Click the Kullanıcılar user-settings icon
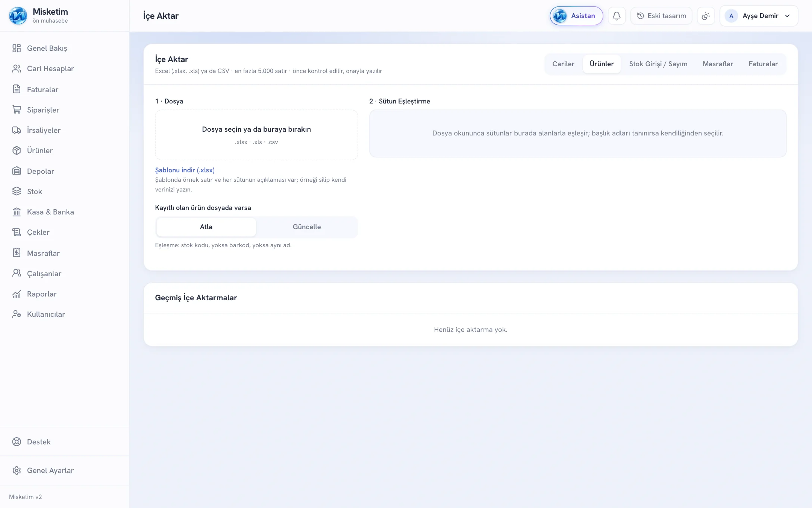This screenshot has height=508, width=812. 17,314
